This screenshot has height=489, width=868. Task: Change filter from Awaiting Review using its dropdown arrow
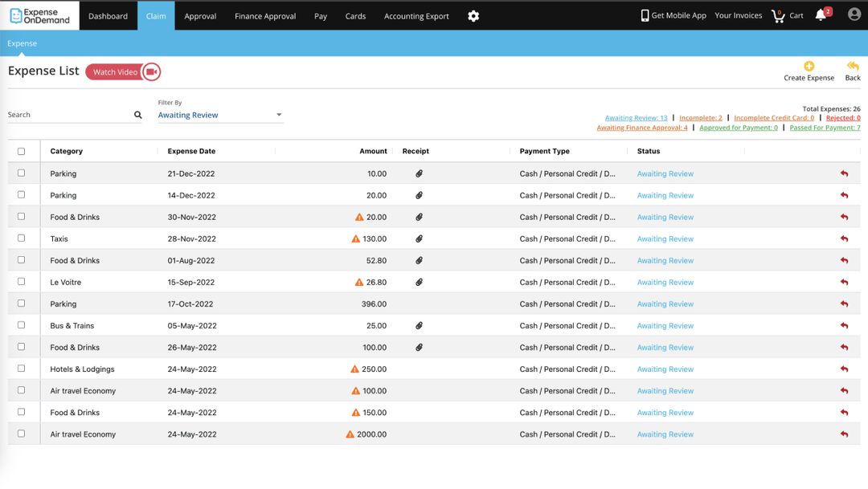pyautogui.click(x=278, y=115)
